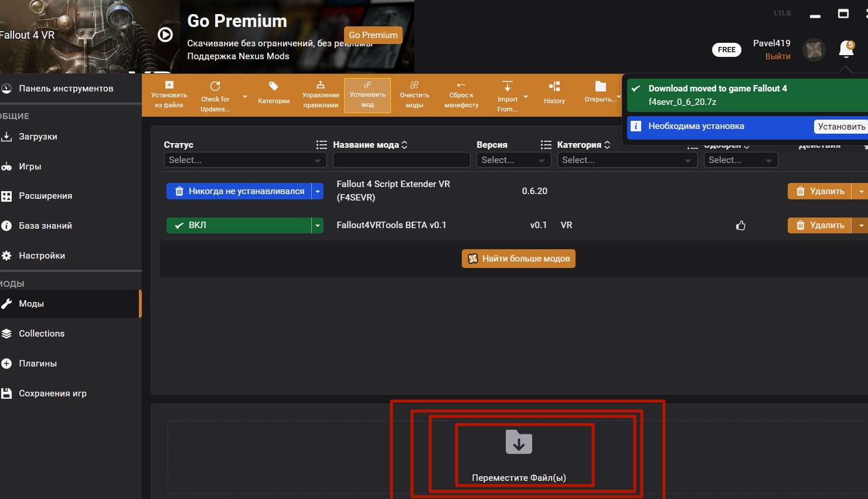The height and width of the screenshot is (499, 868).
Task: Open the Категория filter dropdown
Action: pyautogui.click(x=627, y=160)
